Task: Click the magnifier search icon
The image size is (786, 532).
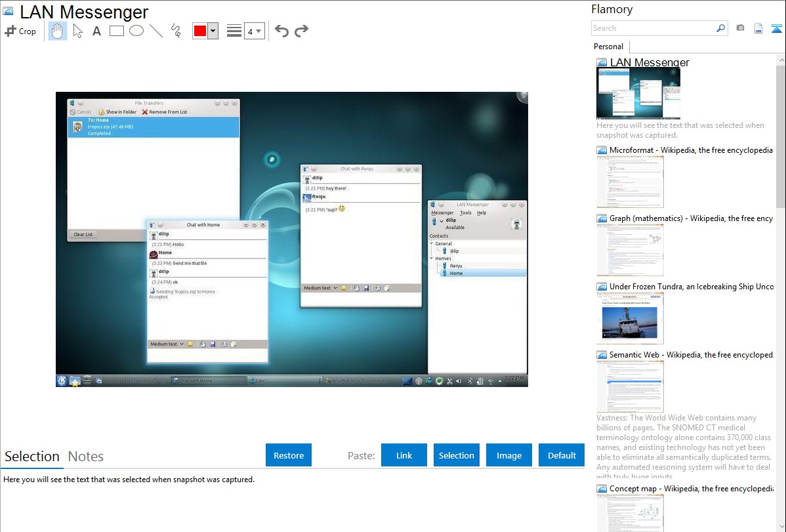Action: tap(720, 28)
